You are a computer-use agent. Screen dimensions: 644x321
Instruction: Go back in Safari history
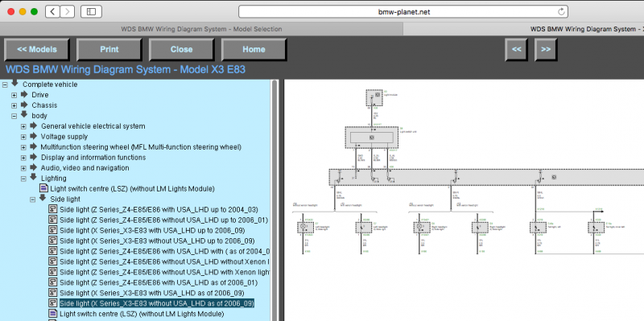click(x=52, y=11)
